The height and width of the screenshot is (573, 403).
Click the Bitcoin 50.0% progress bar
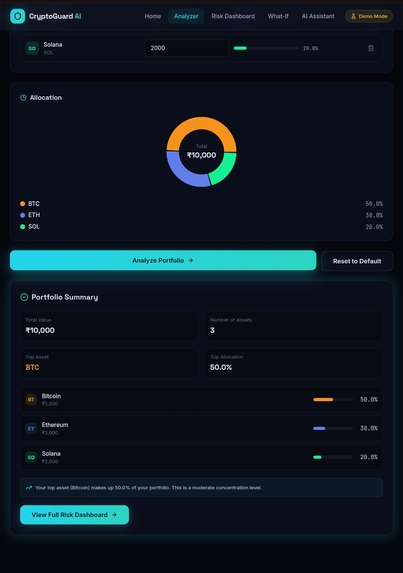click(333, 399)
